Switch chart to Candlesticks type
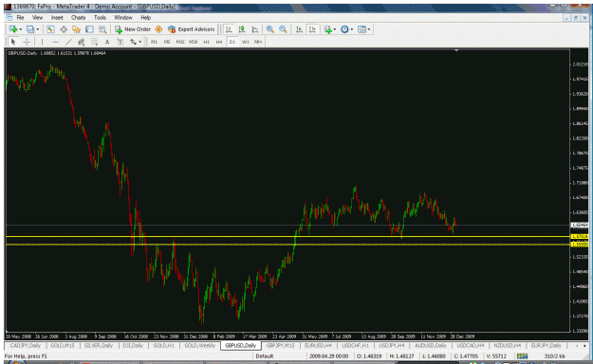This screenshot has width=593, height=364. 242,29
